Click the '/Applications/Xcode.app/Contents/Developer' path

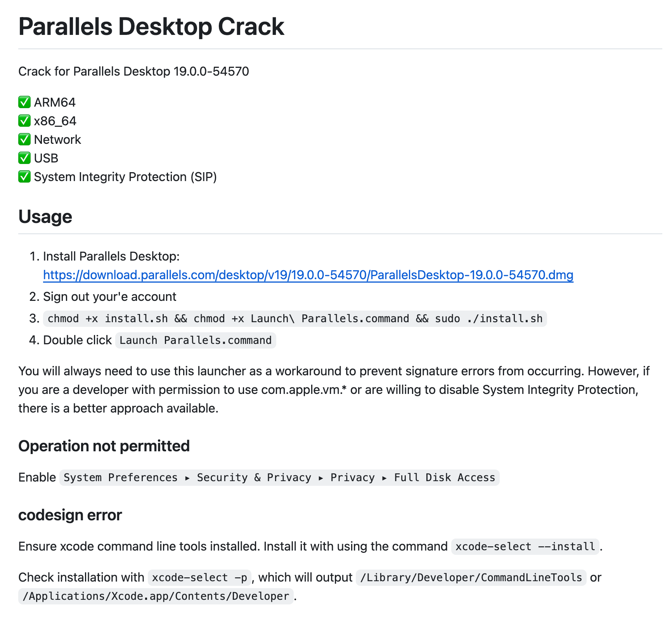pos(156,596)
